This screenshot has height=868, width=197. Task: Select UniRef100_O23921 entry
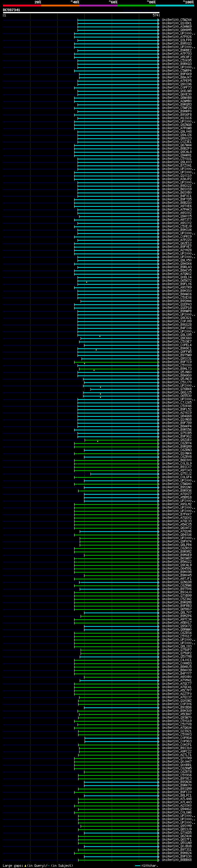click(176, 731)
